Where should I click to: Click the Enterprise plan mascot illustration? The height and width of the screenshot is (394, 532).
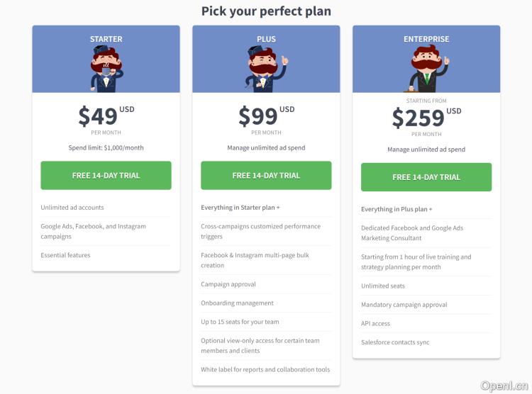coord(426,69)
